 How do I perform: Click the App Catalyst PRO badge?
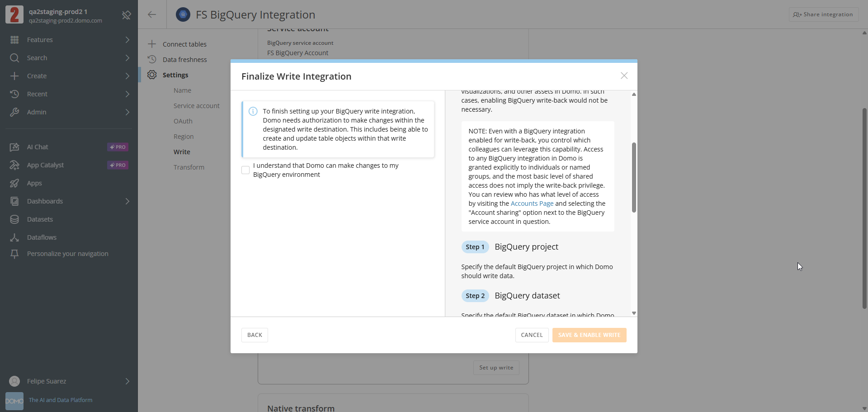[118, 165]
